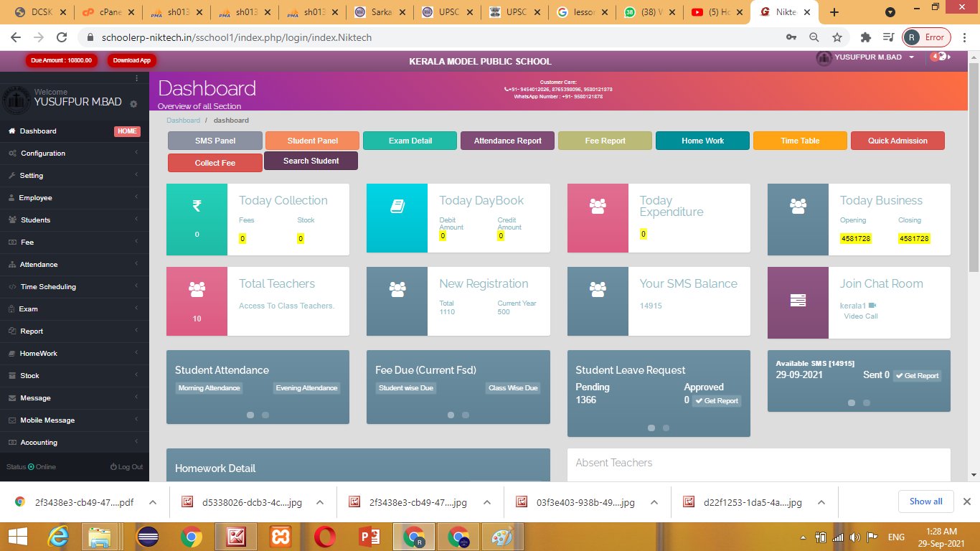Click the Log Out link
The image size is (980, 551).
[126, 466]
